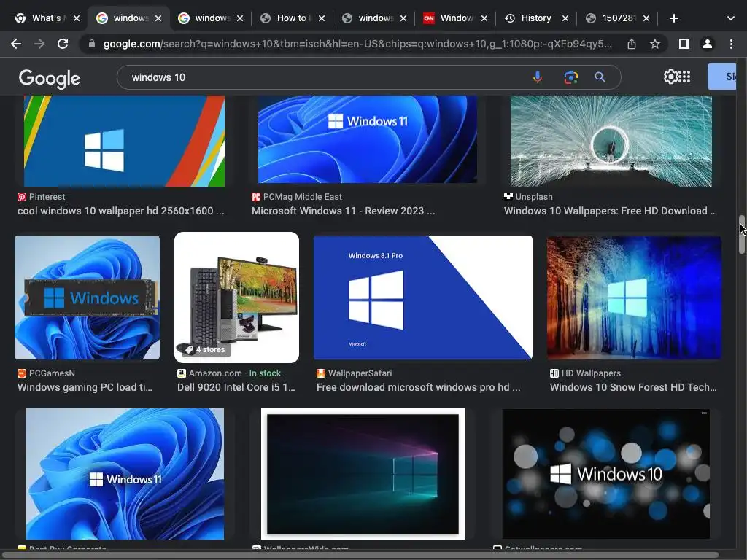The height and width of the screenshot is (560, 747).
Task: Click 'Windows gaming PC load ti...' title
Action: coord(85,388)
